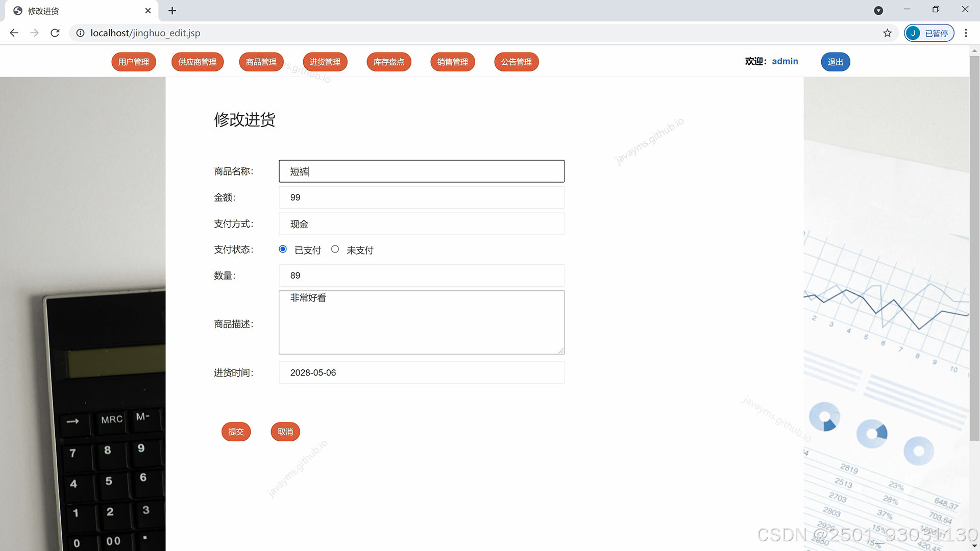The width and height of the screenshot is (980, 551).
Task: Click the 支付状态 label
Action: pos(234,249)
